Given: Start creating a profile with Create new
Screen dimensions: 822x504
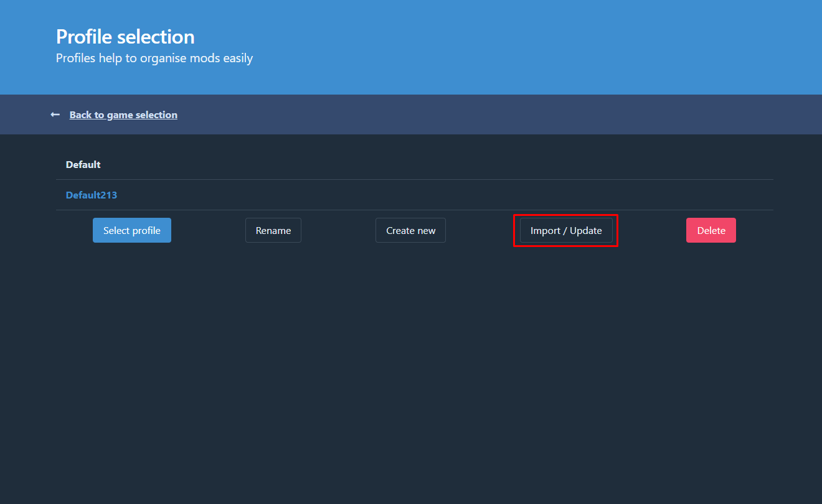Looking at the screenshot, I should (410, 230).
